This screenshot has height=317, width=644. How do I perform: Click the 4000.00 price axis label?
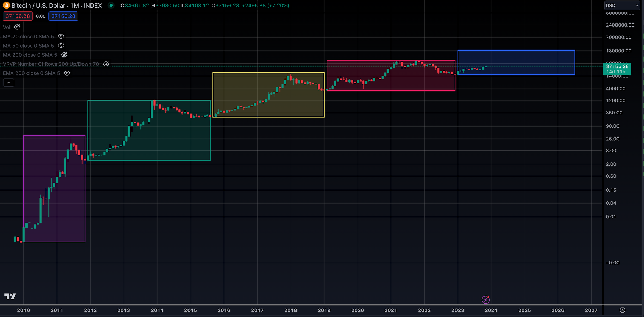615,89
